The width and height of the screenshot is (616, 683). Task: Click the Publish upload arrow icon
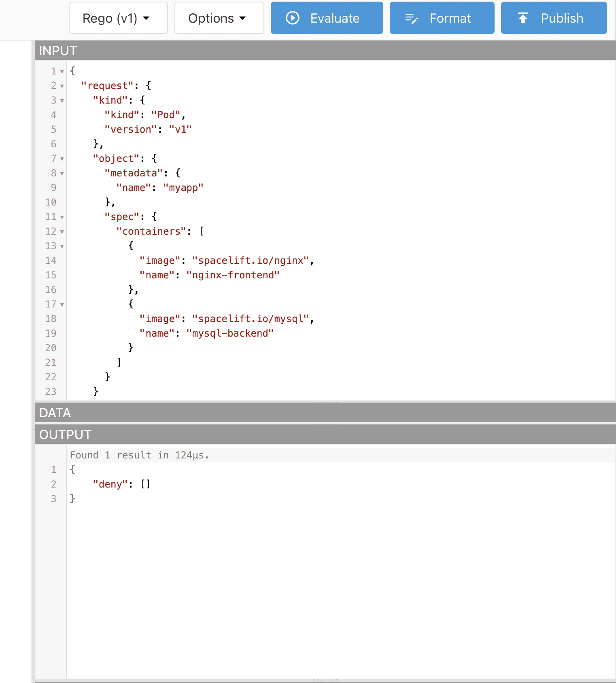[x=523, y=18]
